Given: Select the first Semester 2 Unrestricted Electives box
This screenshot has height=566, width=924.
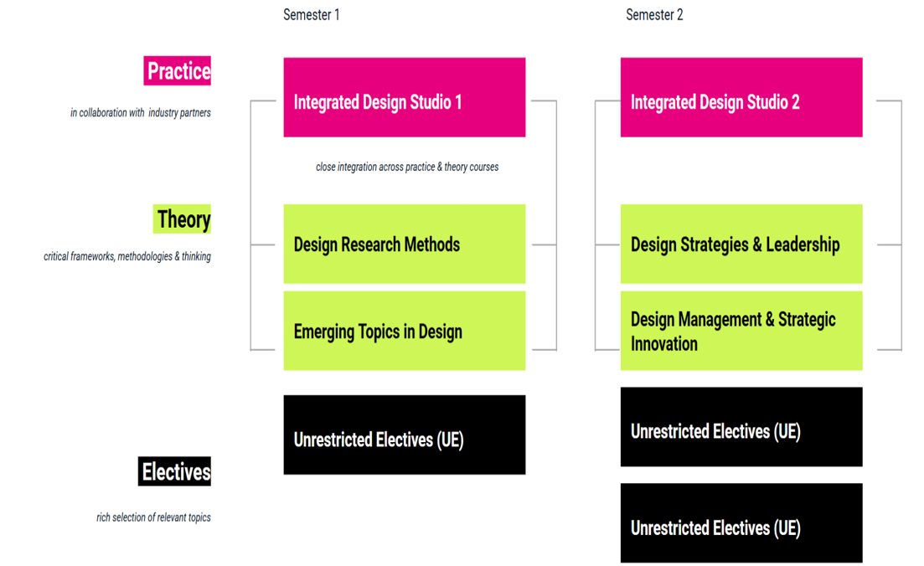Looking at the screenshot, I should [741, 427].
